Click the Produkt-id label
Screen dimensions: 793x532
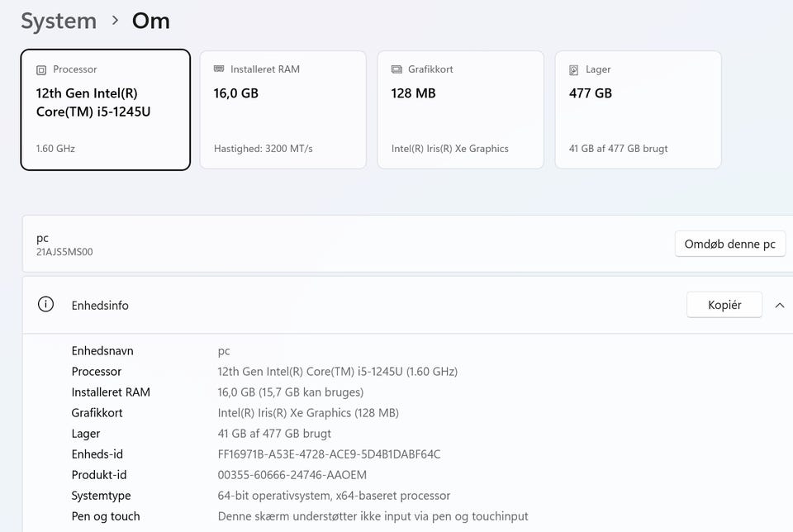[99, 475]
